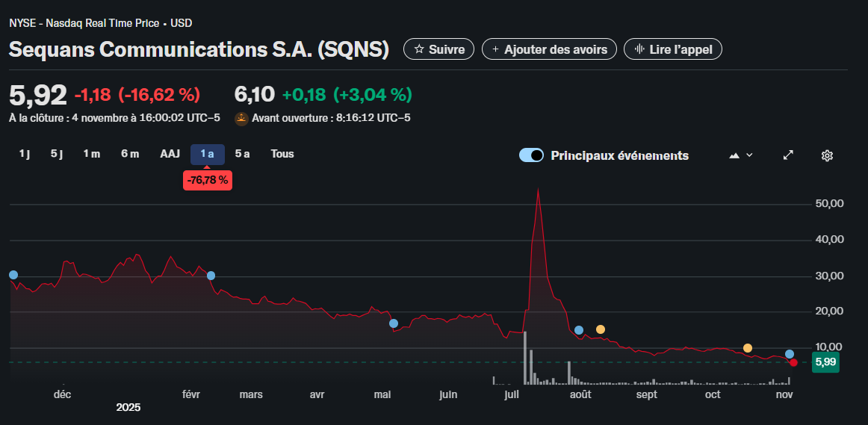Open the chart type dropdown
This screenshot has width=868, height=425.
[741, 155]
